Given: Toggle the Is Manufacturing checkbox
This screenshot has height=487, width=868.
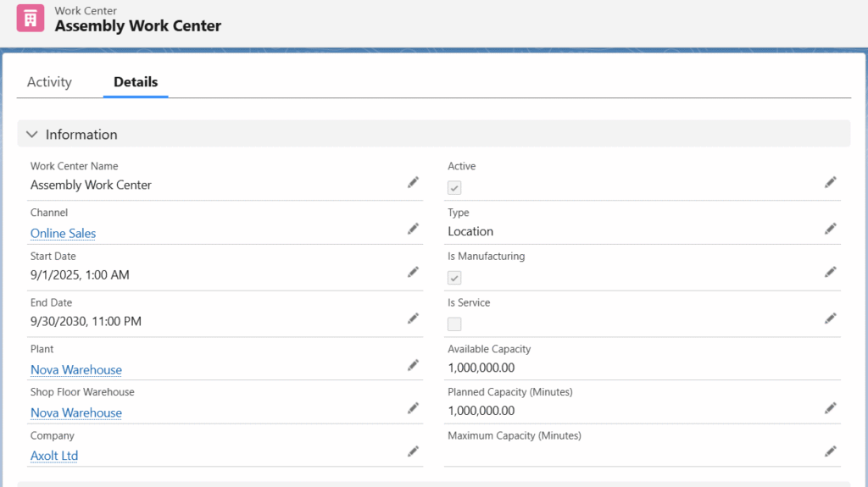Looking at the screenshot, I should (454, 278).
